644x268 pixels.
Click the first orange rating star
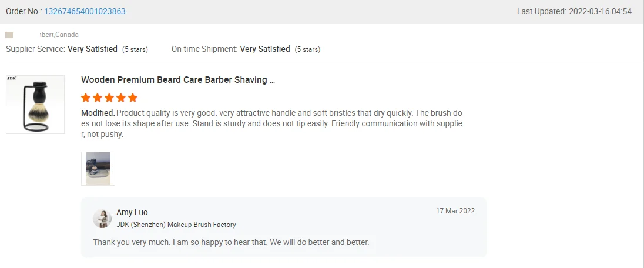pos(86,98)
